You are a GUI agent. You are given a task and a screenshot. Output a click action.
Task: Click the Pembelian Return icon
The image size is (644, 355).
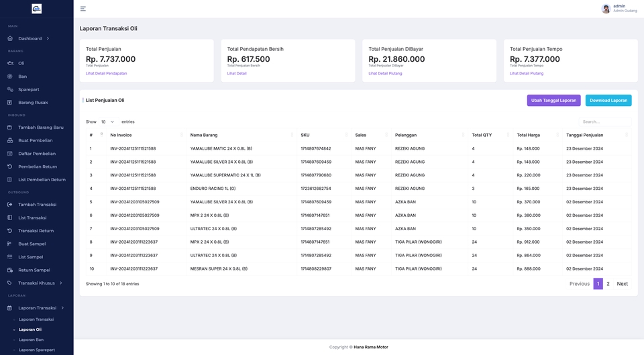[x=10, y=166]
